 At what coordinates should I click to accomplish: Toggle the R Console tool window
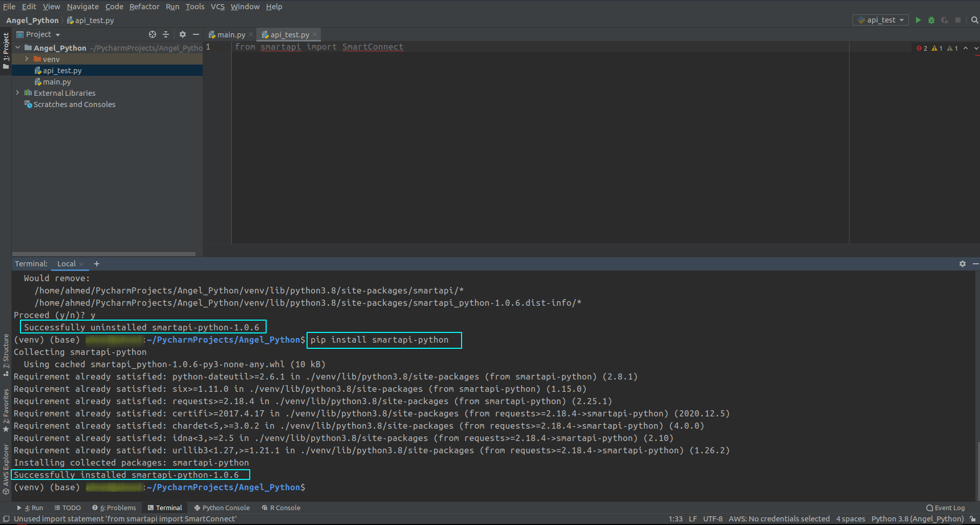pos(281,508)
